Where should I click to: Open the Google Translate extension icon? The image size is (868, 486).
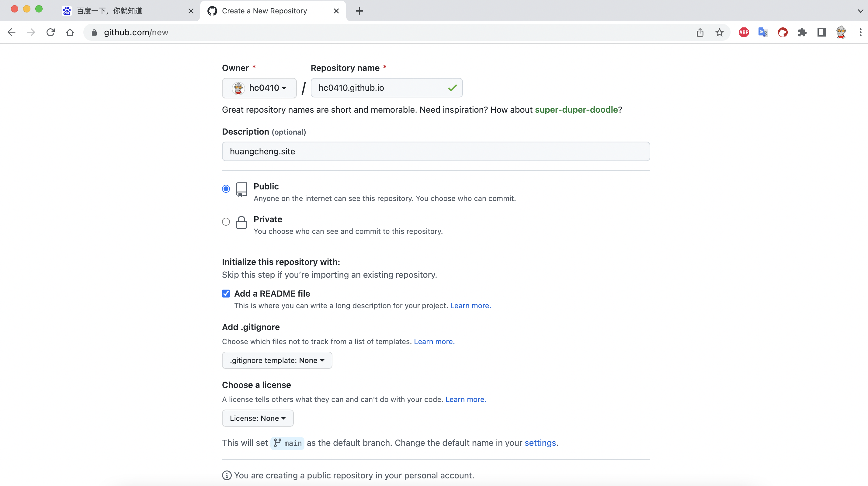point(763,32)
